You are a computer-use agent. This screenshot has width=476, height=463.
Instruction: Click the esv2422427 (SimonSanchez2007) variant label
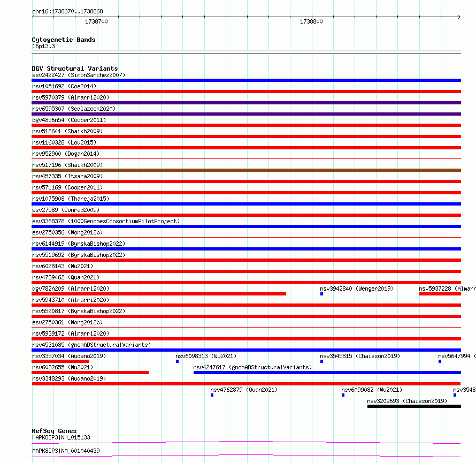click(x=79, y=75)
